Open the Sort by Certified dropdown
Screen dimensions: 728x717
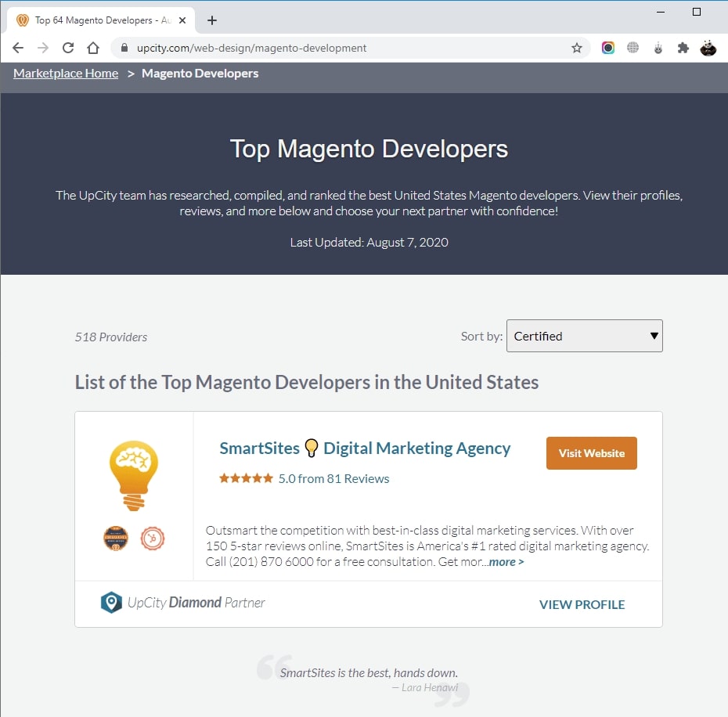pos(585,336)
